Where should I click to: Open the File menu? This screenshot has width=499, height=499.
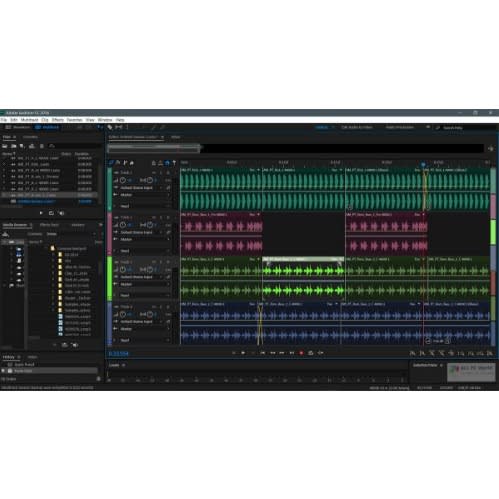(x=3, y=120)
